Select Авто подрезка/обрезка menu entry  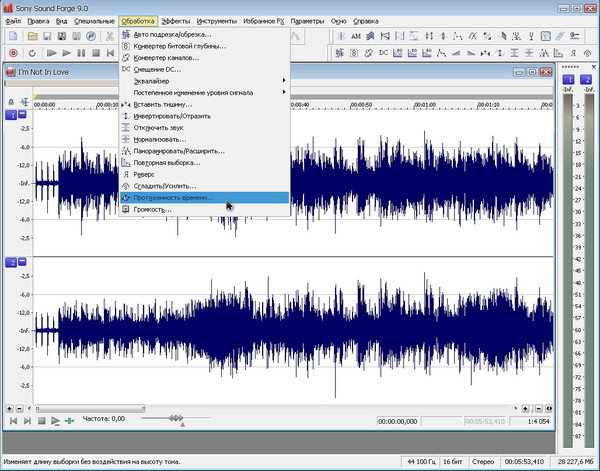(x=205, y=34)
